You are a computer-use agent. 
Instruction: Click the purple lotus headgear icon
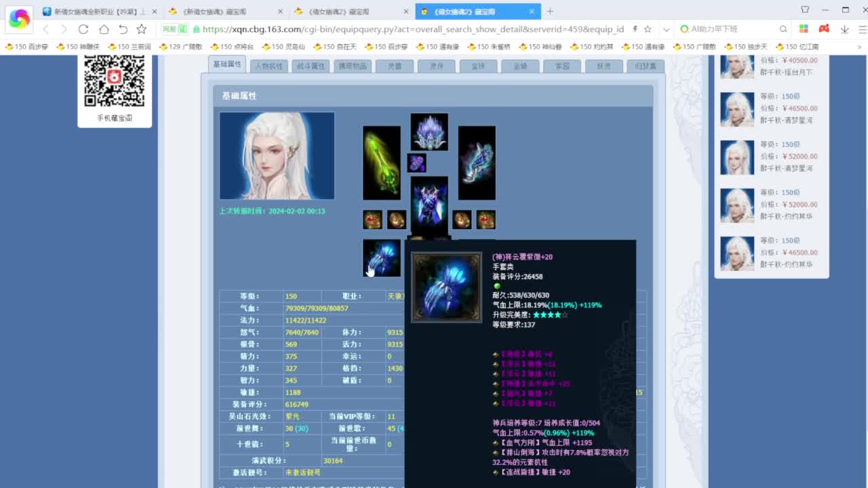coord(429,131)
